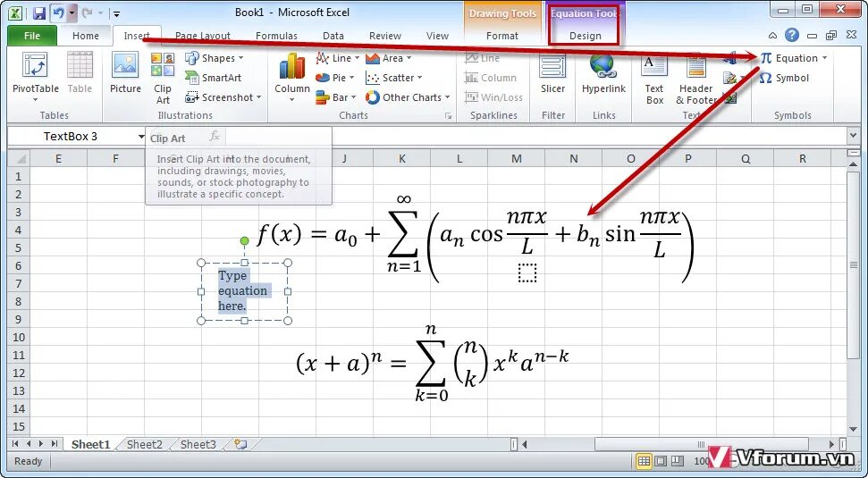
Task: Click the next sheet navigation arrow
Action: [41, 444]
